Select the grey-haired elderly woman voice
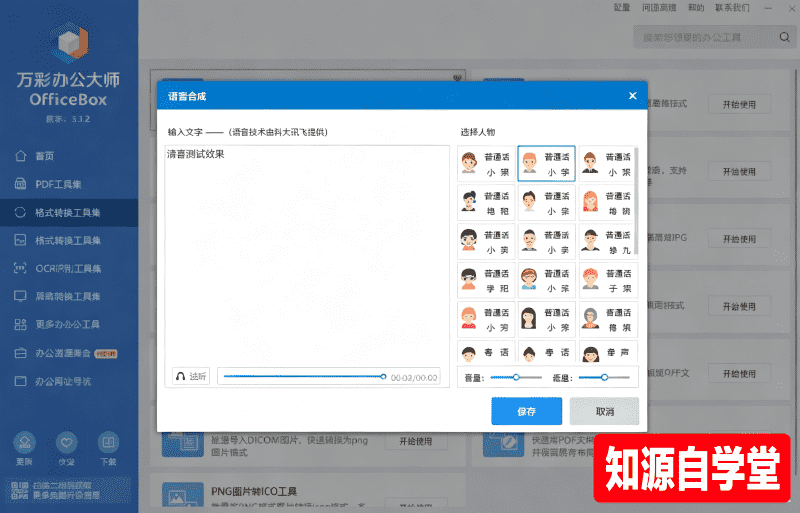800x513 pixels. coord(607,320)
